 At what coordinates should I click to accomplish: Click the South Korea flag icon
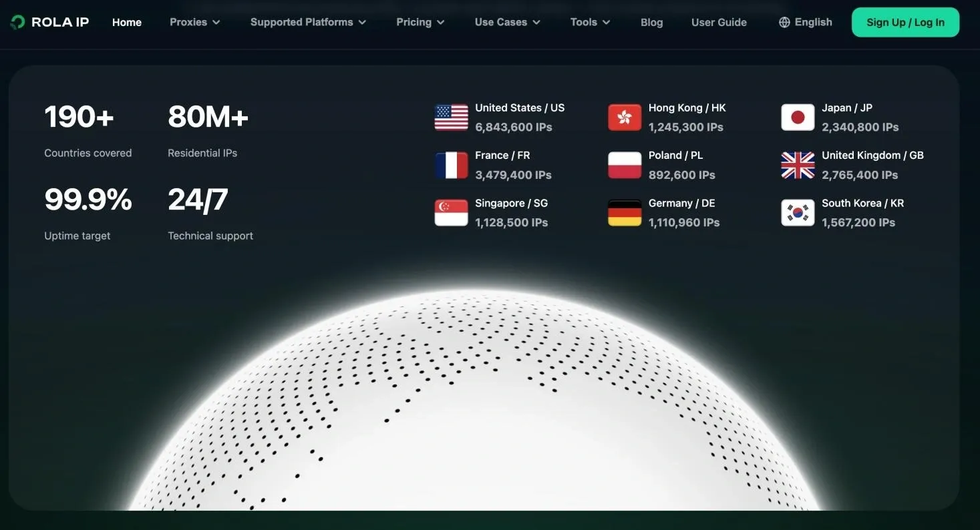pyautogui.click(x=798, y=213)
